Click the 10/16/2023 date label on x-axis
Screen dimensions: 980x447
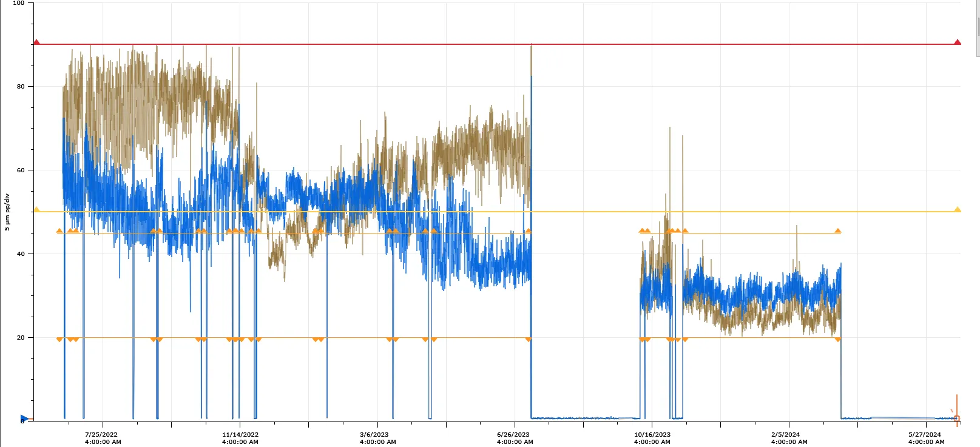[652, 438]
